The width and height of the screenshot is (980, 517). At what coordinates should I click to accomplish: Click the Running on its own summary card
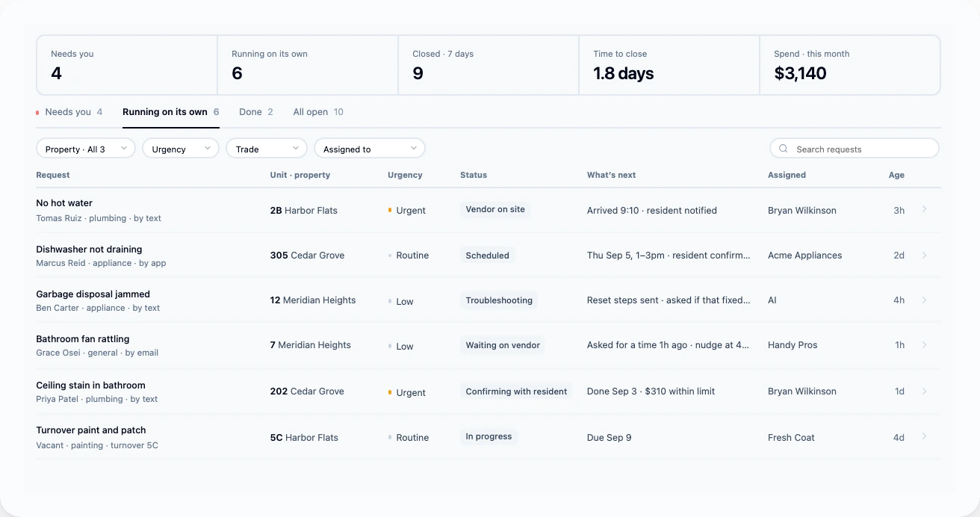pos(308,65)
